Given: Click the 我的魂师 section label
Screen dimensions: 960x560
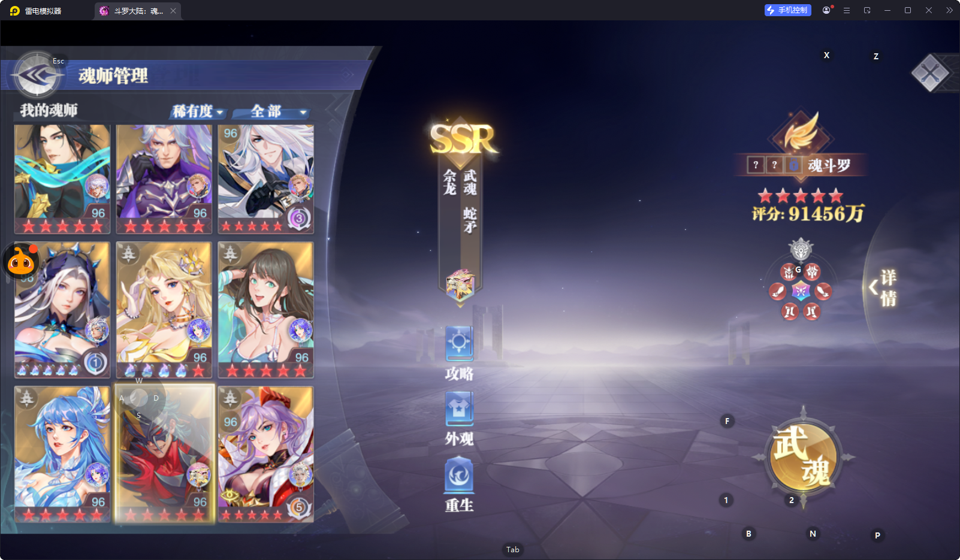Looking at the screenshot, I should click(49, 110).
